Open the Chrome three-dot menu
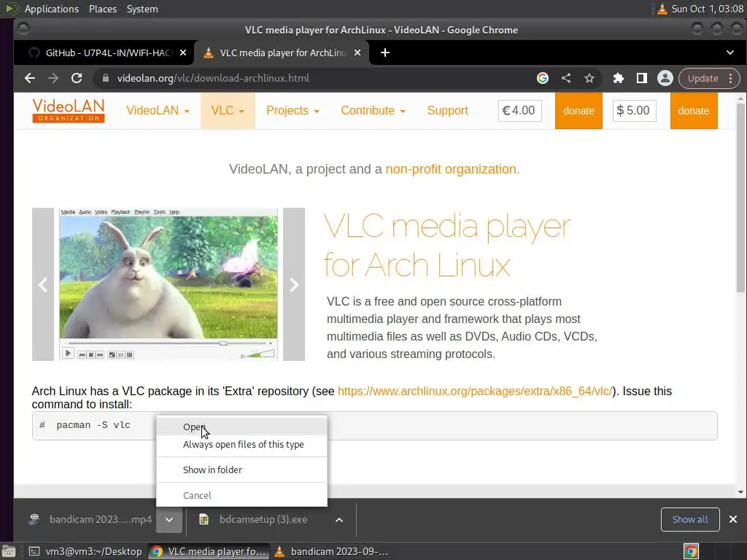Screen dimensions: 747x560 pos(731,78)
